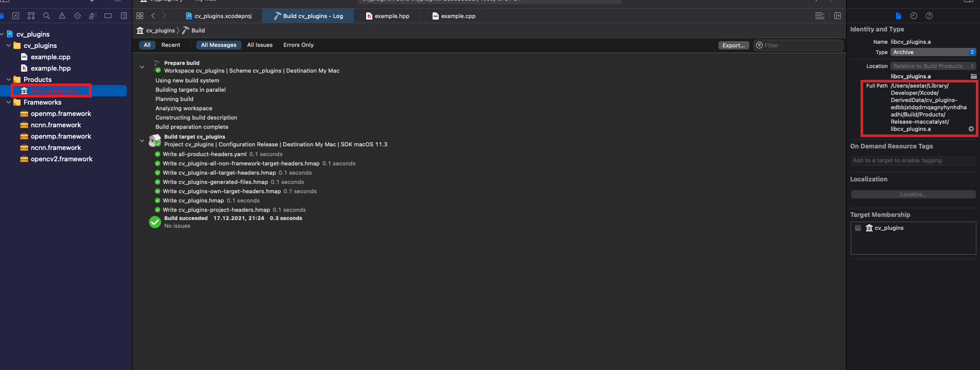This screenshot has width=980, height=370.
Task: Open the Source Control navigator
Action: (15, 16)
